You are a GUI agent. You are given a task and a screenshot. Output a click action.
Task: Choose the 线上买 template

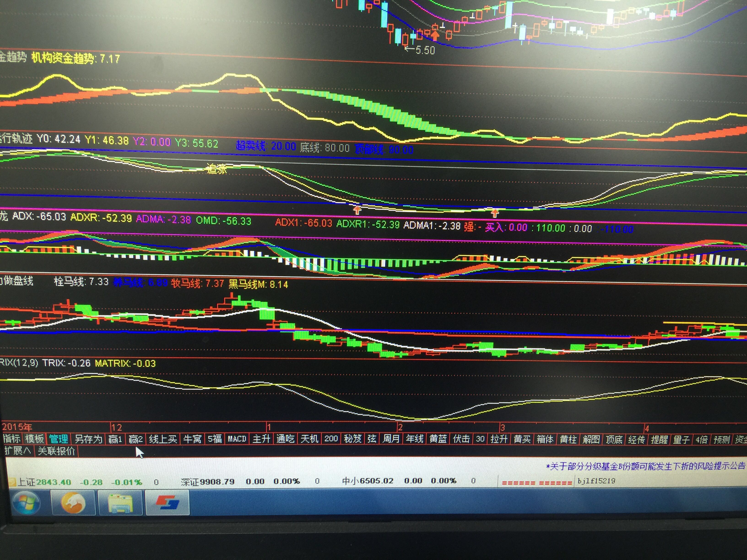(x=163, y=439)
